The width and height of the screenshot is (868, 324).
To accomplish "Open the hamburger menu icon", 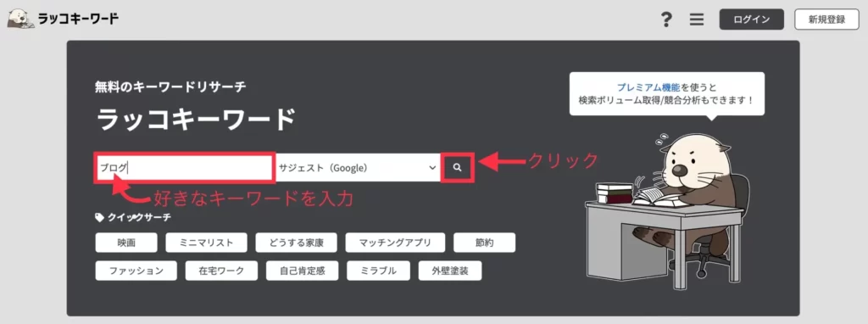I will point(697,20).
